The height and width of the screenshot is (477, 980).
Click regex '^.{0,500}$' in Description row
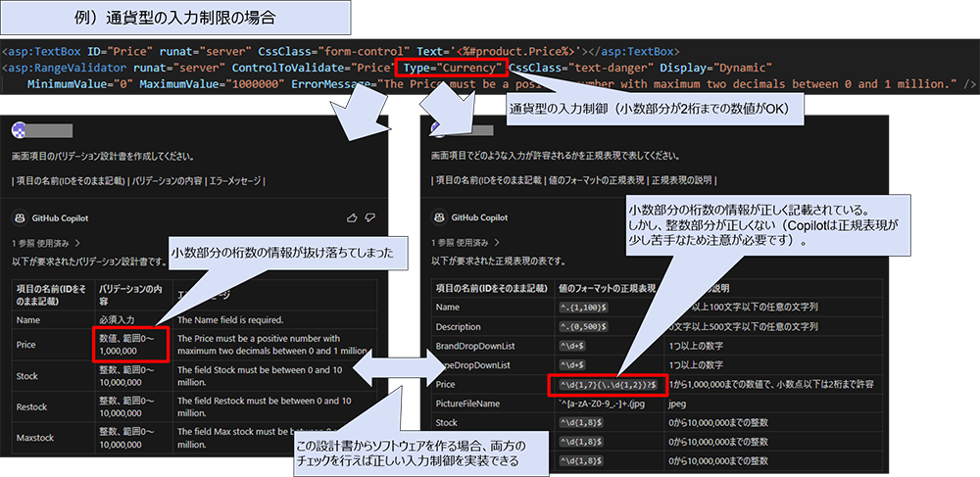click(584, 326)
